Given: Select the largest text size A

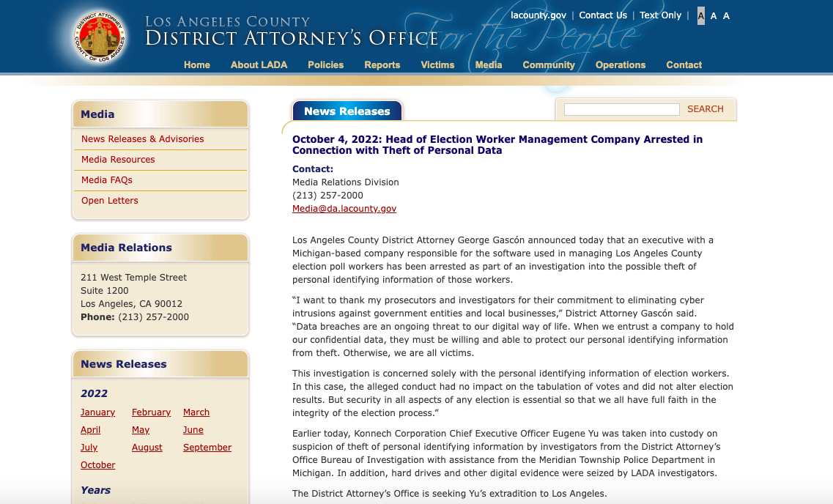Looking at the screenshot, I should click(x=726, y=15).
